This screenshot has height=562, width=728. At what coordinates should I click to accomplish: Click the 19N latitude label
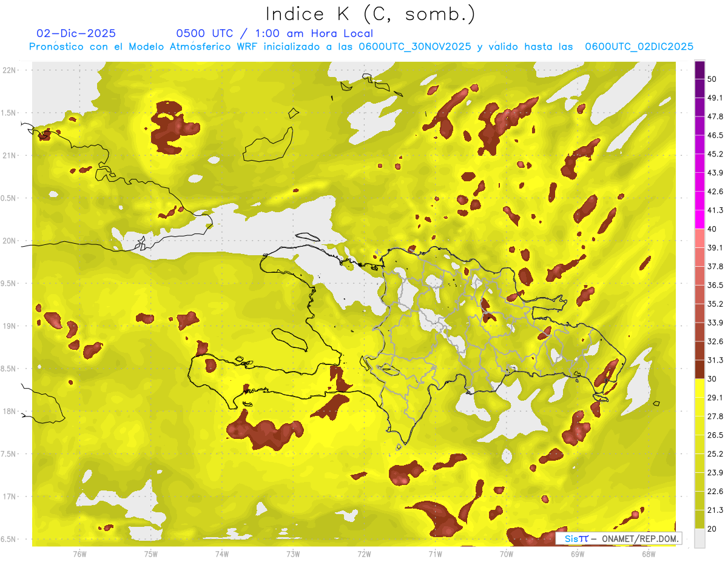click(10, 326)
